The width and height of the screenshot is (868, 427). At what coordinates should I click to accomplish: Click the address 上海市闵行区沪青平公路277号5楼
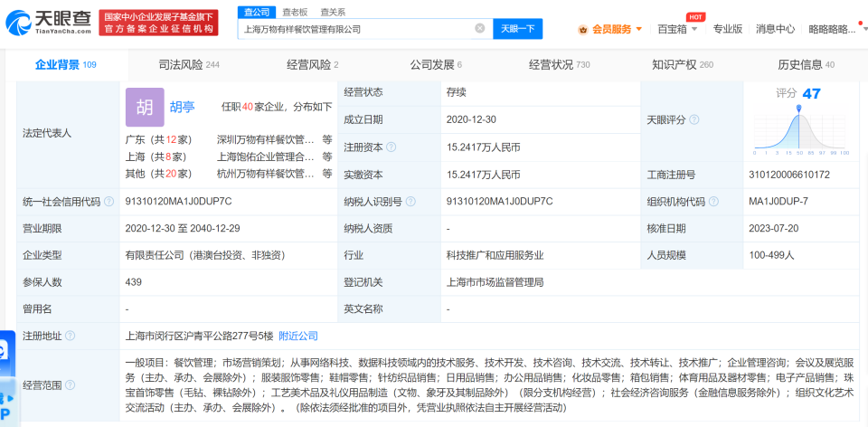[199, 336]
